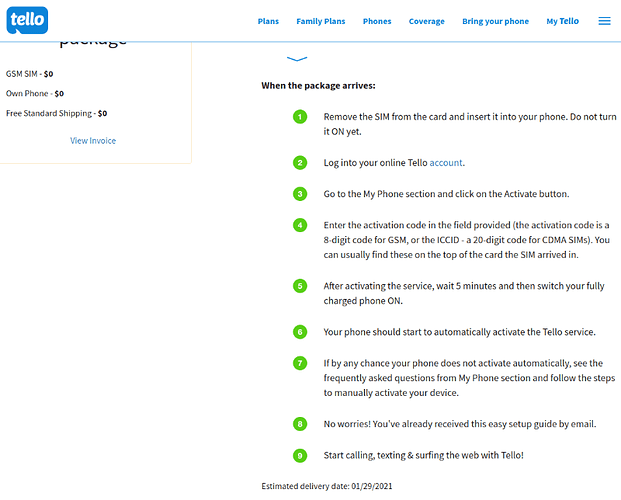Click step 'Go to the My Phone section'
The width and height of the screenshot is (621, 500).
446,194
